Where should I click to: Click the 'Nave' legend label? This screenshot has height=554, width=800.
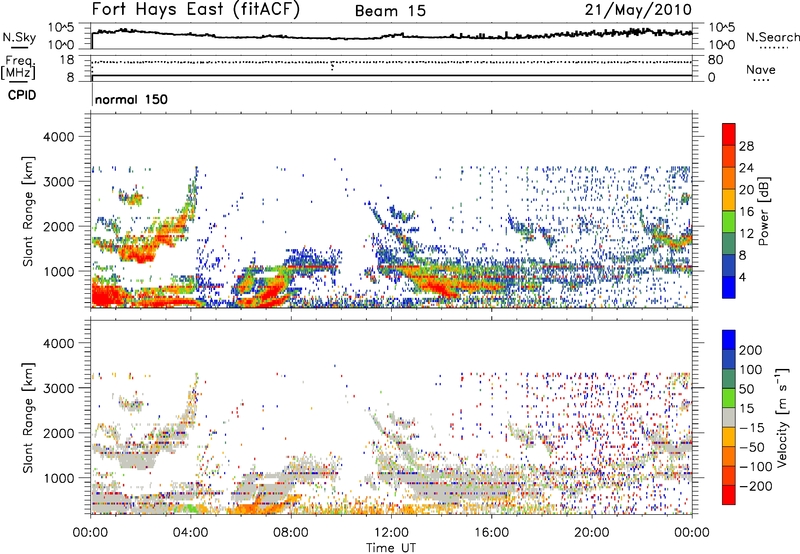[x=761, y=69]
